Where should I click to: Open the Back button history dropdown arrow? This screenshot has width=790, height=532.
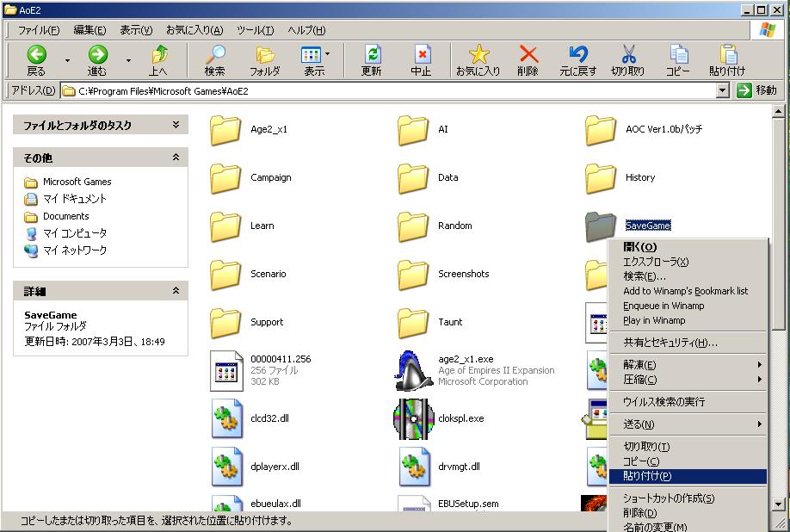click(x=67, y=60)
